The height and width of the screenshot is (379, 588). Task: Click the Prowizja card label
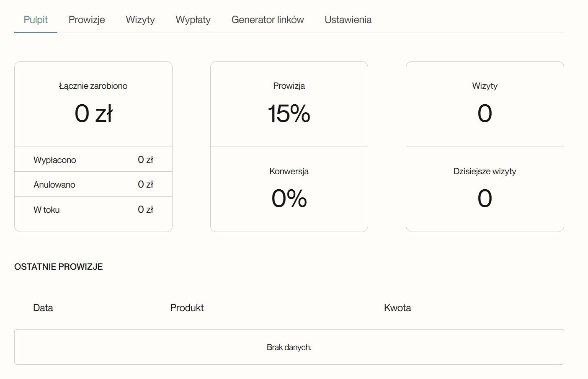click(289, 86)
